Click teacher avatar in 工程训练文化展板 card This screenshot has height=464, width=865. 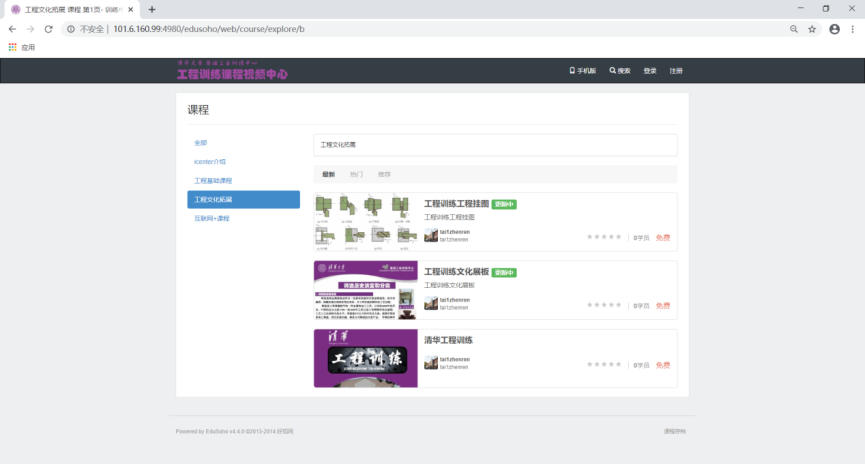point(431,303)
